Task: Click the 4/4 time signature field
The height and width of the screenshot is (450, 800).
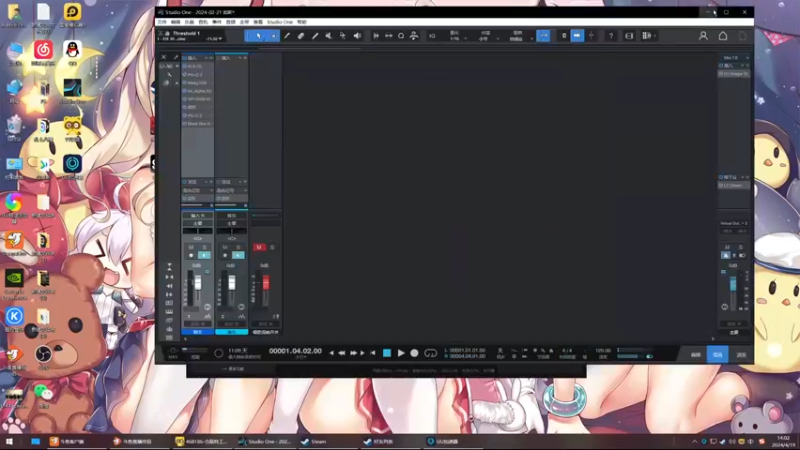Action: pyautogui.click(x=567, y=351)
